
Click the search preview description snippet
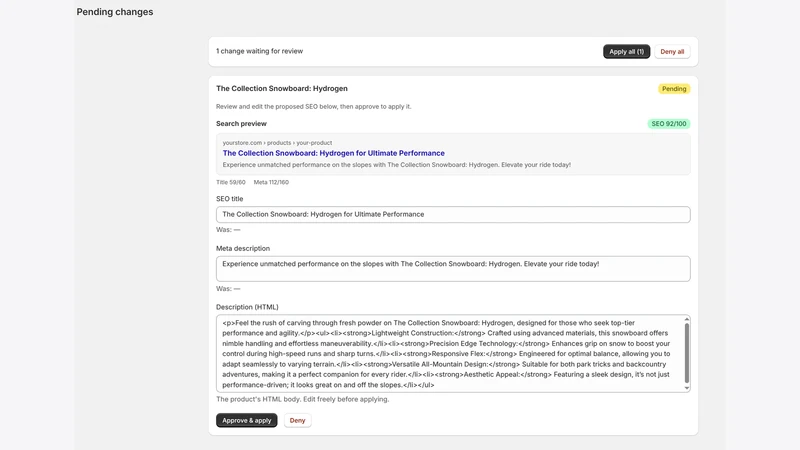click(396, 165)
